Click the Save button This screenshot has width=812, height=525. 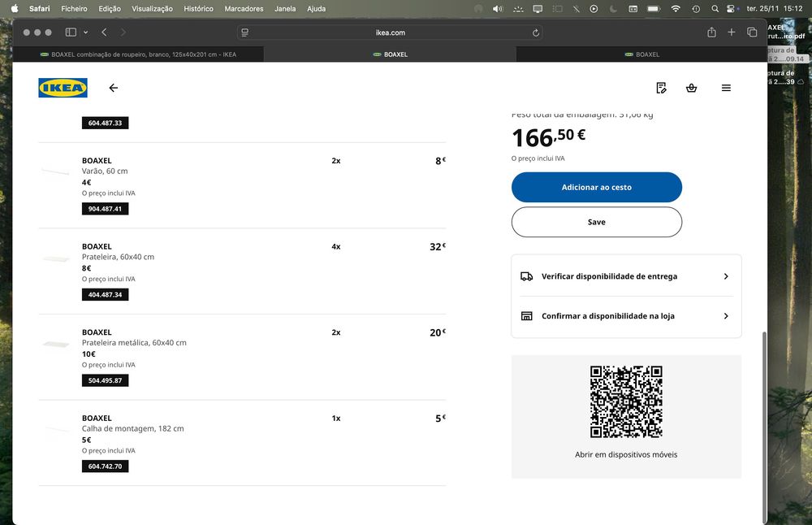pyautogui.click(x=597, y=222)
